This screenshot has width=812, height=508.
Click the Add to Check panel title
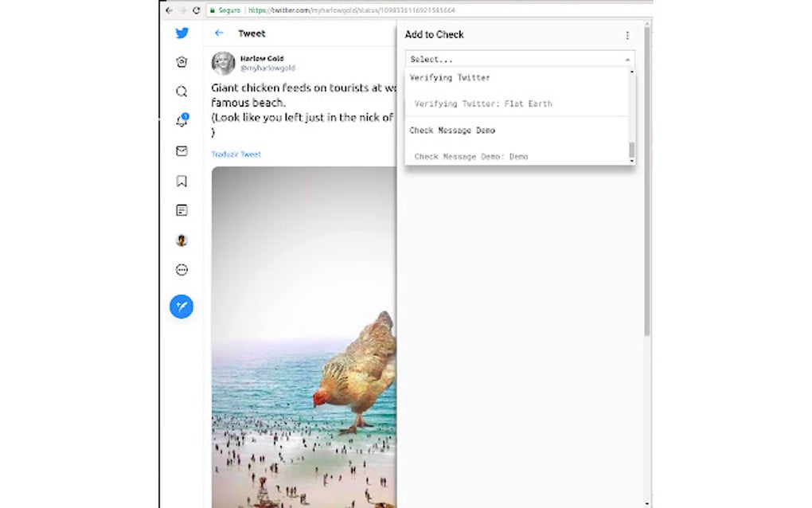point(434,35)
